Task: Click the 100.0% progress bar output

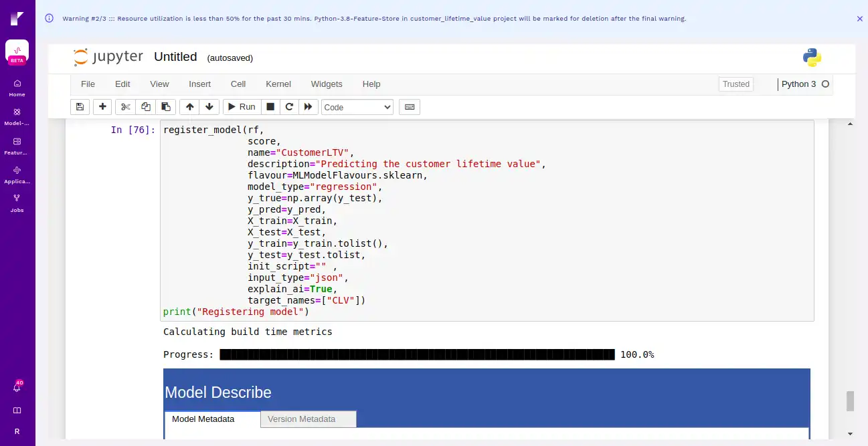Action: click(x=408, y=354)
